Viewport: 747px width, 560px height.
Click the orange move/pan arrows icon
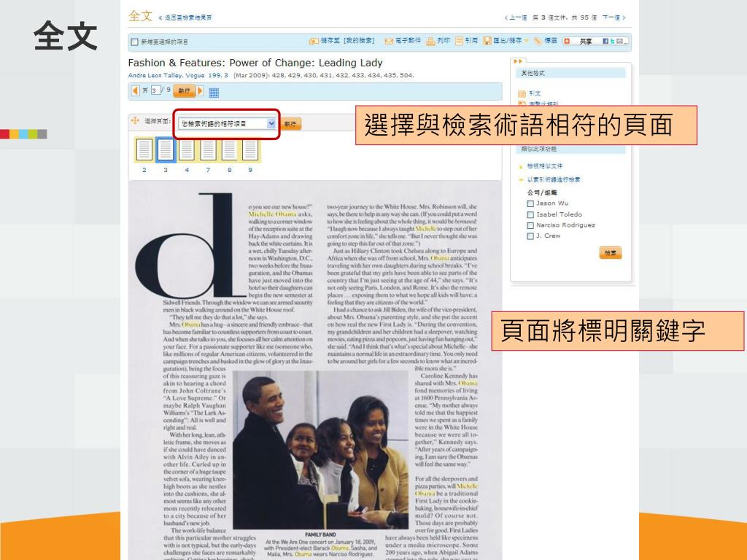tap(135, 121)
